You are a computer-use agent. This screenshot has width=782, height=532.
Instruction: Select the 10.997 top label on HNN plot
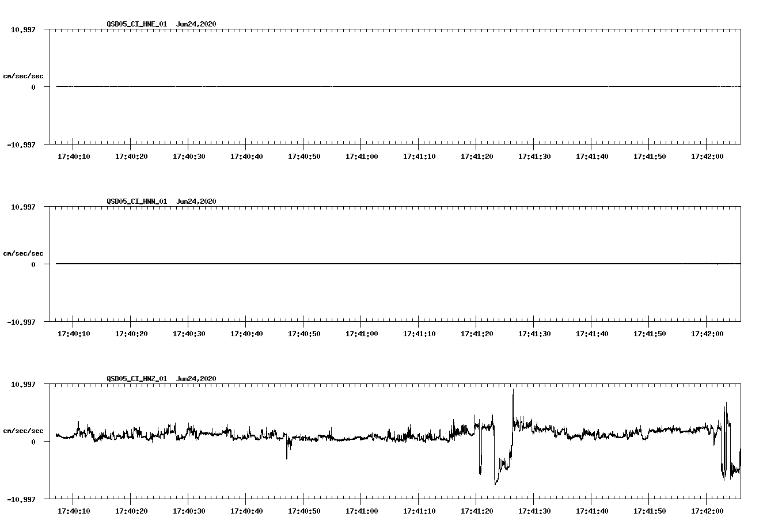(x=23, y=207)
